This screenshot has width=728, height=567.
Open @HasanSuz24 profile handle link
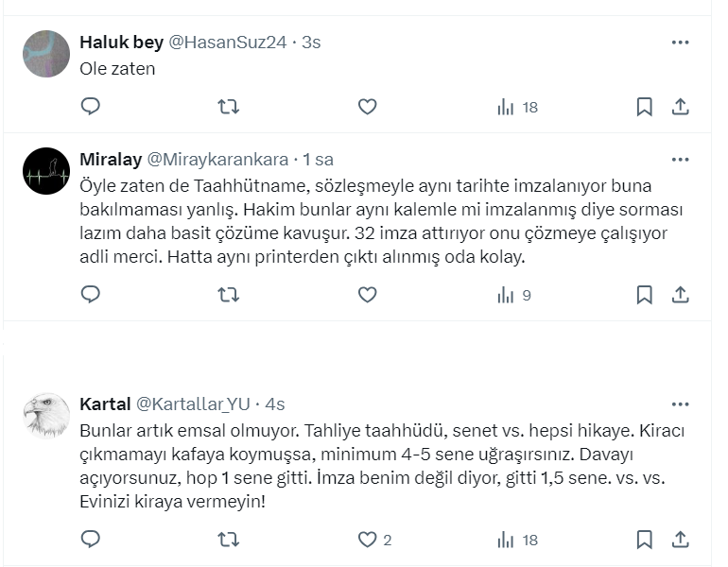point(228,43)
